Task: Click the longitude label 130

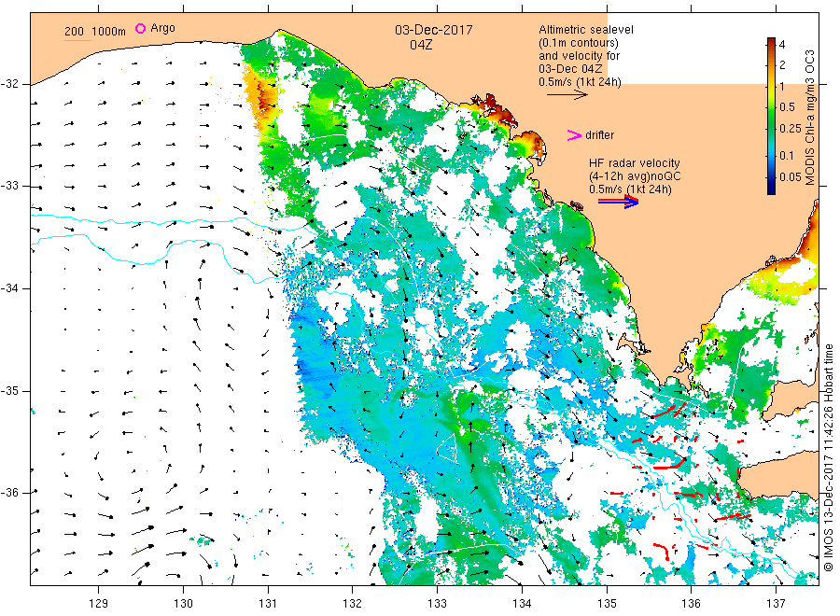Action: [183, 604]
